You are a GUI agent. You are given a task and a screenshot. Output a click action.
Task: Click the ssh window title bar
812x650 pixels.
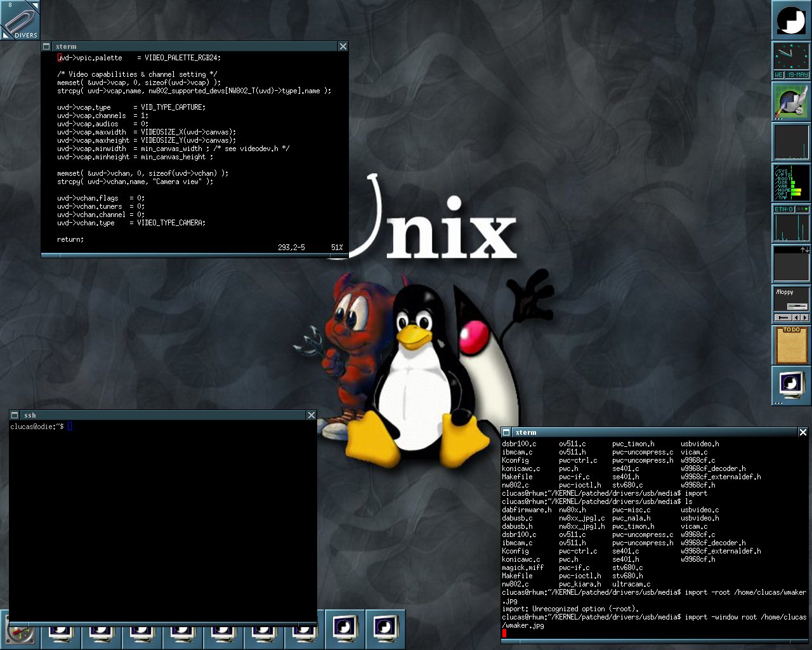point(163,415)
